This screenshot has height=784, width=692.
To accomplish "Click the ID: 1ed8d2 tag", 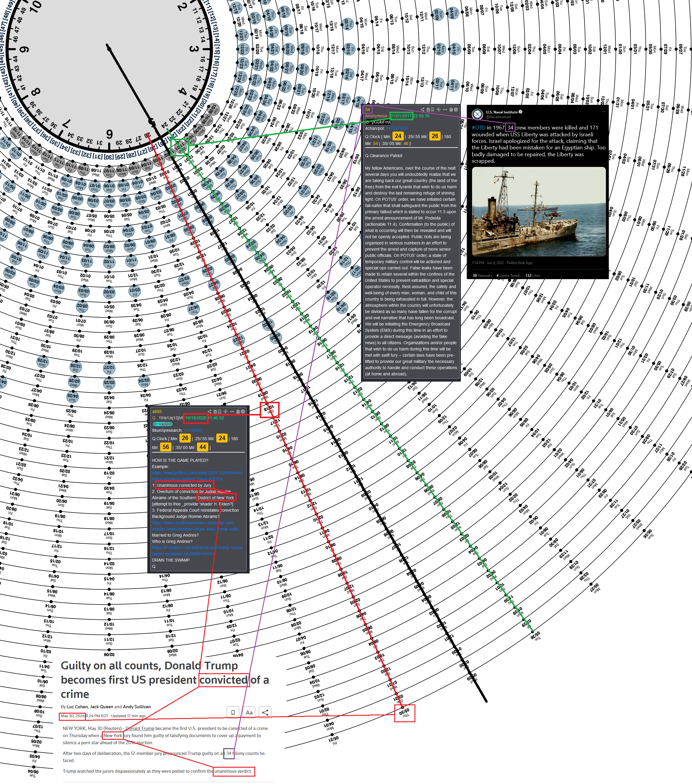I will pos(163,424).
